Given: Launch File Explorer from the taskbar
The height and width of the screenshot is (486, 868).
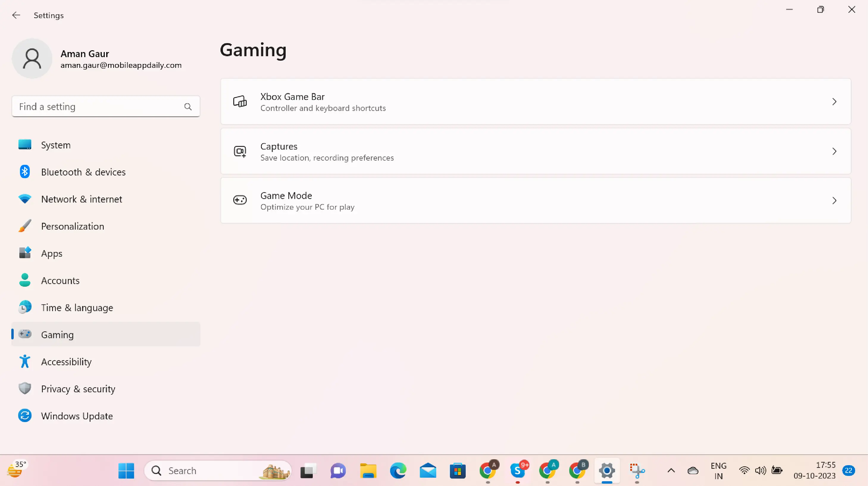Looking at the screenshot, I should pos(368,471).
